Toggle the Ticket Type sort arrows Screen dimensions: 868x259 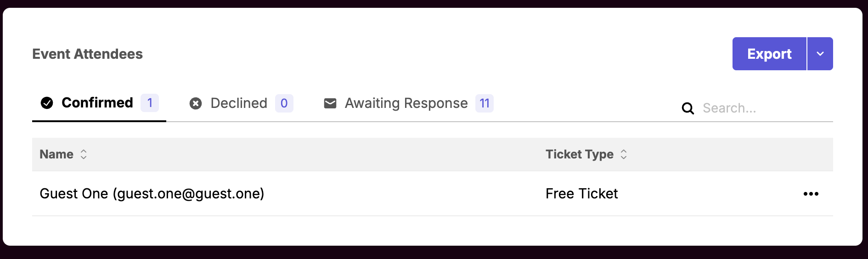click(624, 154)
